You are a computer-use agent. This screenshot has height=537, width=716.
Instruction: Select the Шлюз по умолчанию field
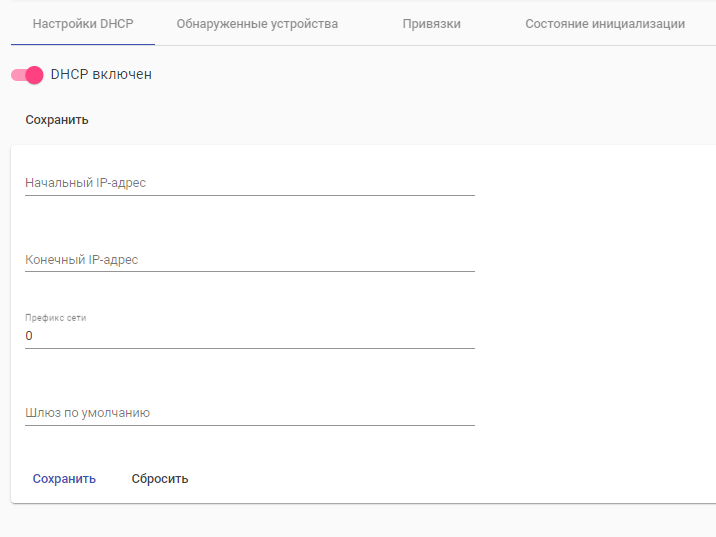pyautogui.click(x=250, y=412)
